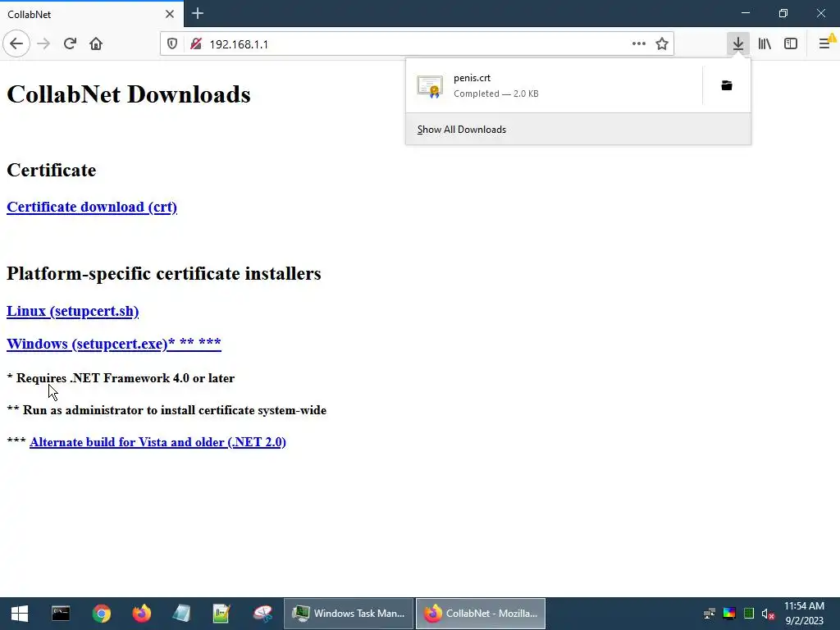This screenshot has width=840, height=630.
Task: Click the 192.168.1.1 address bar
Action: [418, 44]
